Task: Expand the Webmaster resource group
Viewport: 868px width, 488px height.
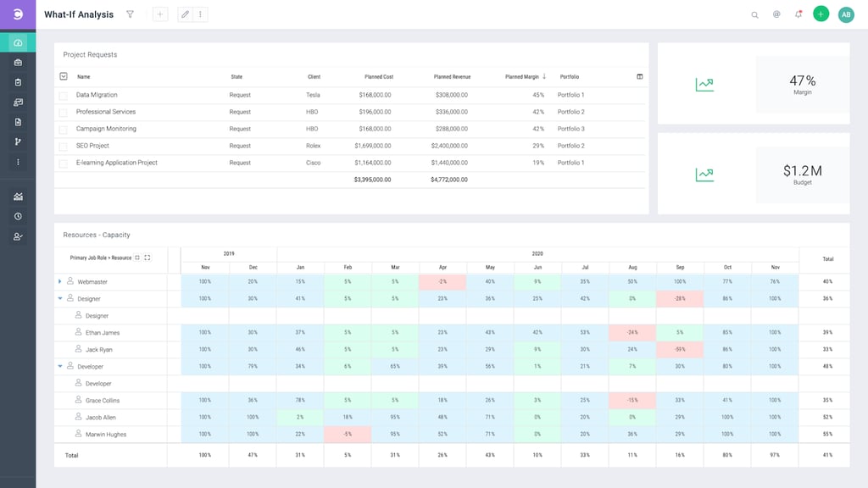Action: [58, 280]
